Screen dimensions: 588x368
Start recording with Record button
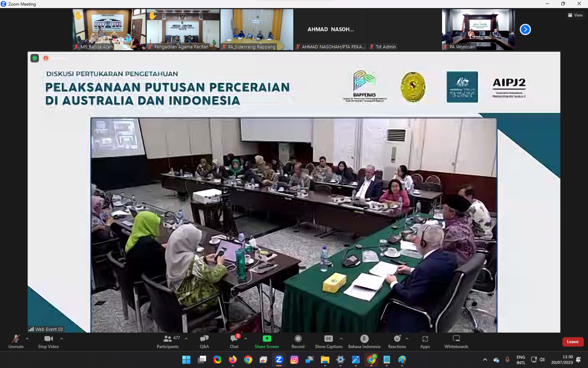(298, 341)
